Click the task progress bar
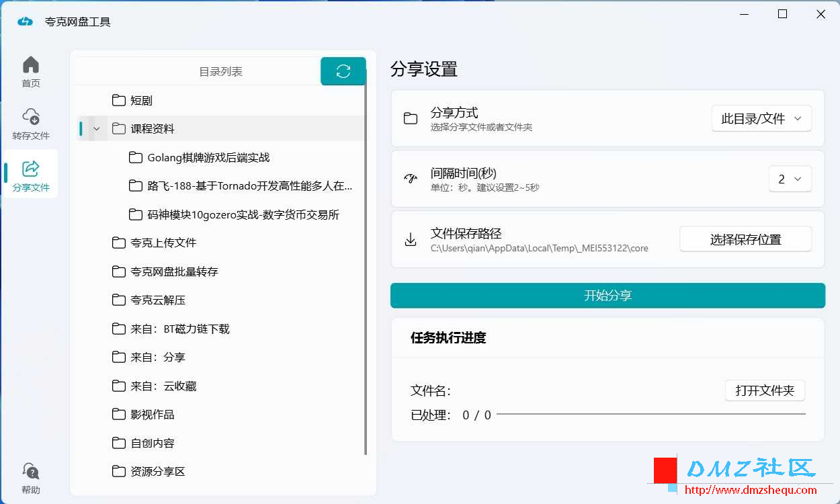 [x=651, y=414]
